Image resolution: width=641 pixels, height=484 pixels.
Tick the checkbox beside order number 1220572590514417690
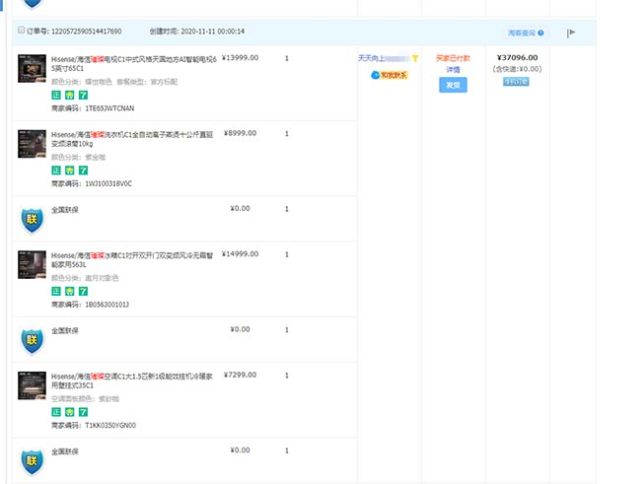(21, 30)
